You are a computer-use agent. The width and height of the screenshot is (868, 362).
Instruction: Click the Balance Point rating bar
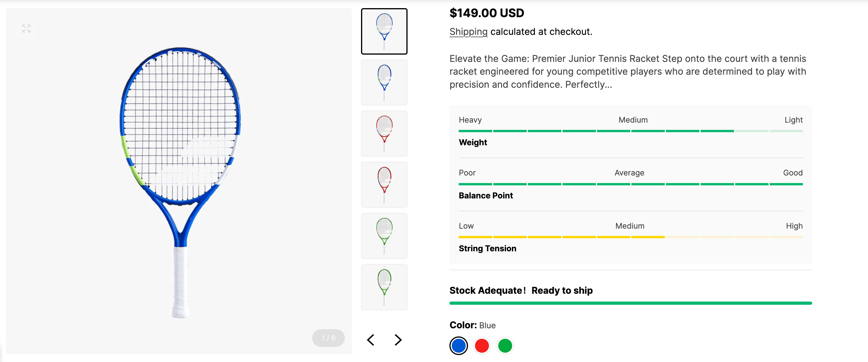pos(631,184)
